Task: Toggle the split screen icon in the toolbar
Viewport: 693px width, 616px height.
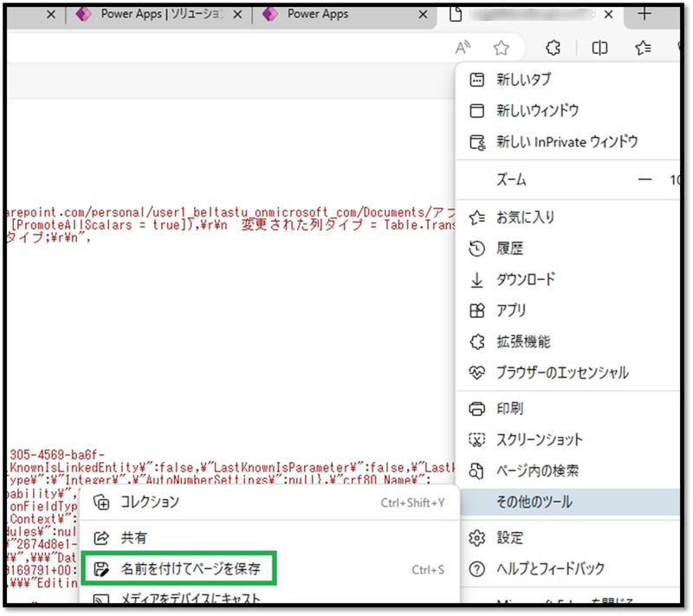Action: click(x=599, y=48)
